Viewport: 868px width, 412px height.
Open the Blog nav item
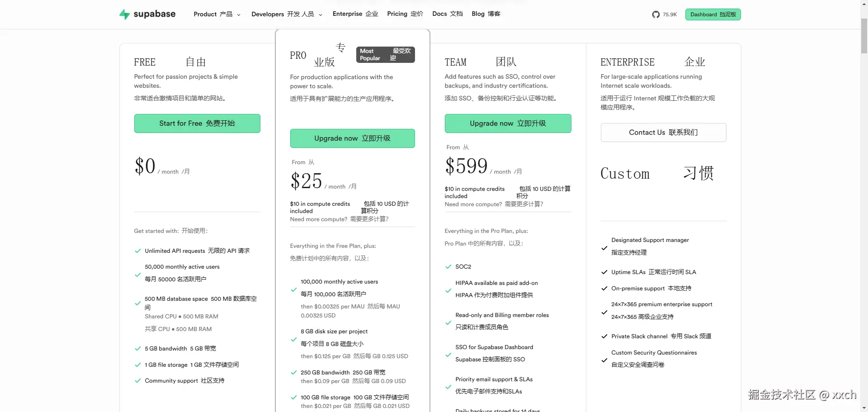[x=486, y=14]
